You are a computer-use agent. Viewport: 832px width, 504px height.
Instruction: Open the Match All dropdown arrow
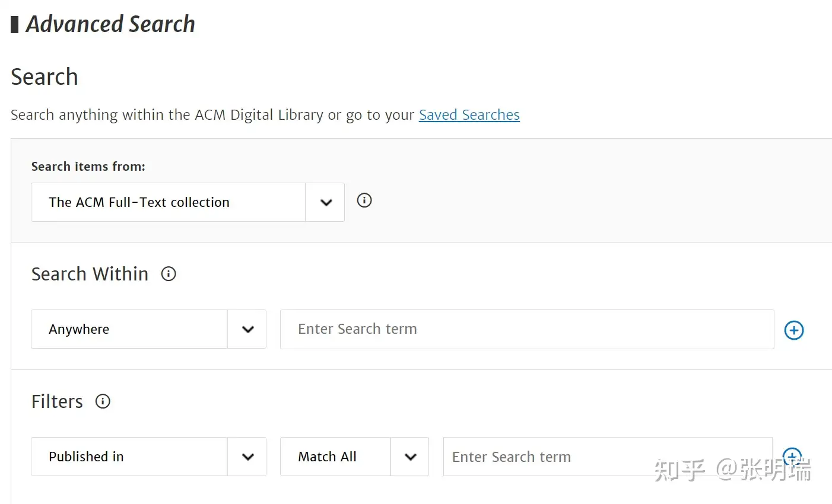[410, 457]
